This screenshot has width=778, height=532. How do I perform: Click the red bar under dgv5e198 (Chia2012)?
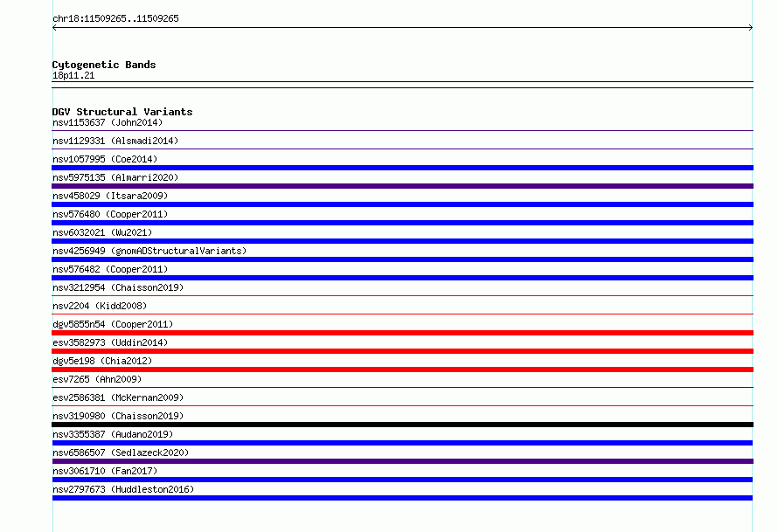(402, 370)
